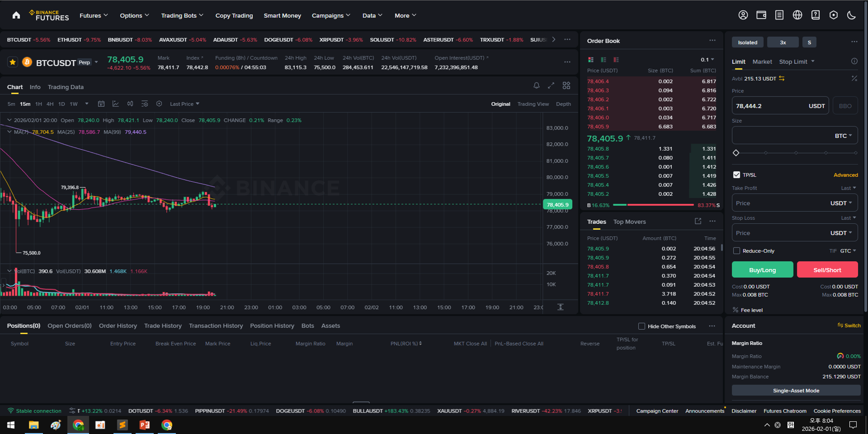Pop out the Trades panel icon
The height and width of the screenshot is (434, 868).
698,221
